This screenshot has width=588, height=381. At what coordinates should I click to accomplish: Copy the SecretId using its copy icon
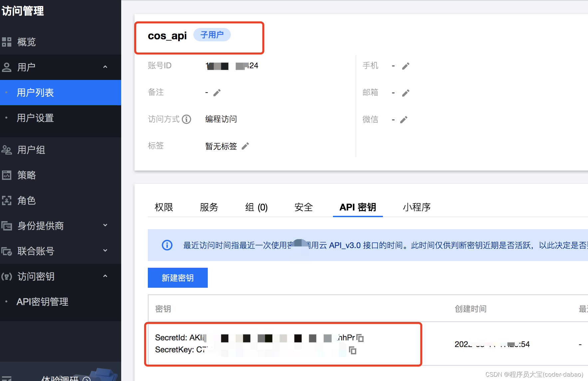[360, 338]
